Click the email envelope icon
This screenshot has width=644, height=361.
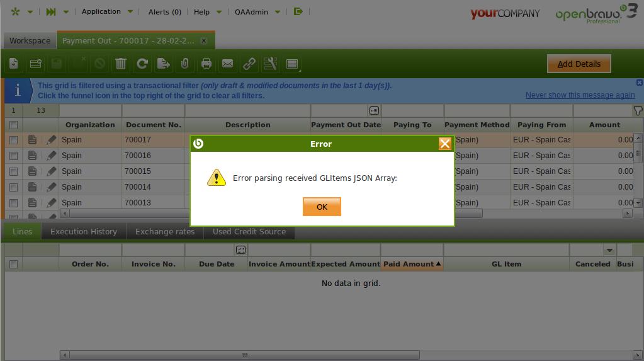pos(228,64)
